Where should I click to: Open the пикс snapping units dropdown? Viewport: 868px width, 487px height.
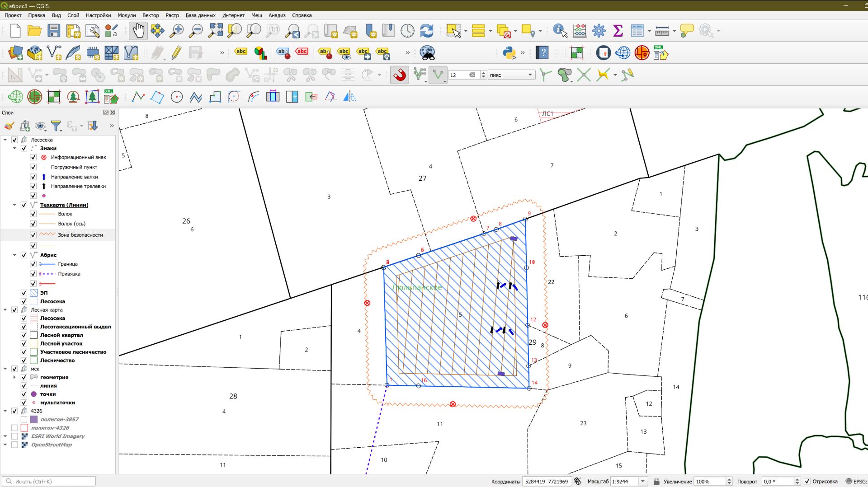pyautogui.click(x=511, y=75)
